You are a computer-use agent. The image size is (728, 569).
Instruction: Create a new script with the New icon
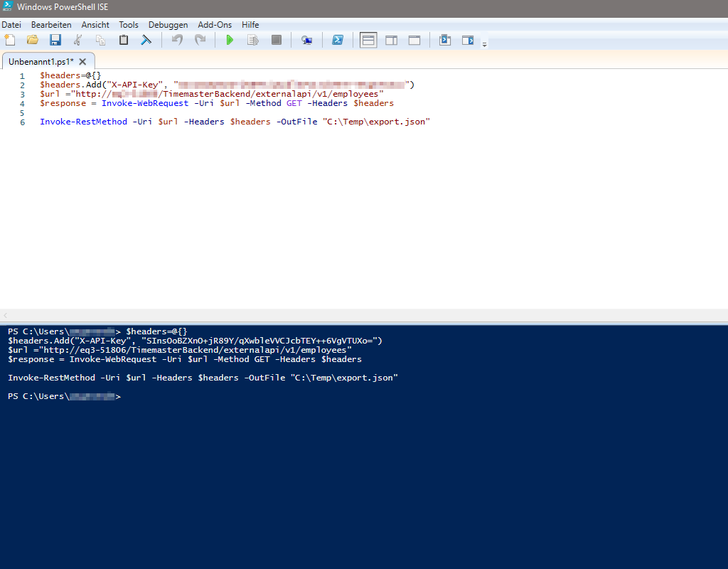tap(10, 40)
